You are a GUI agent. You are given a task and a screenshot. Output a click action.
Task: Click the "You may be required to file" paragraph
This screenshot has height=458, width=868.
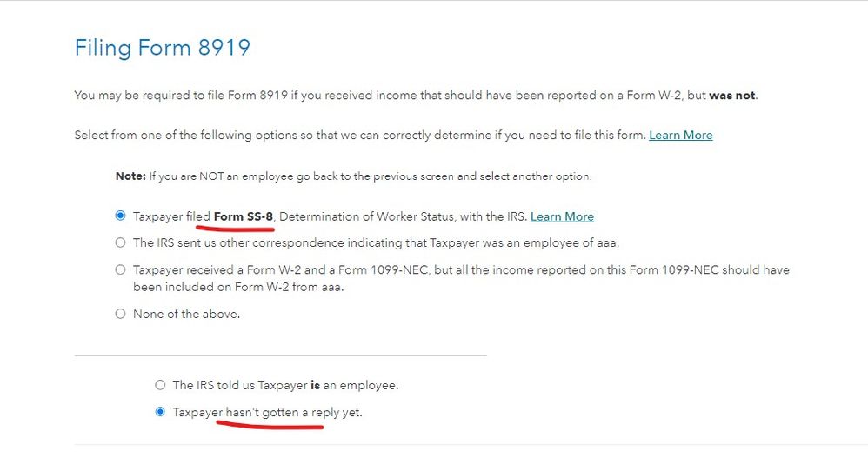pyautogui.click(x=417, y=95)
